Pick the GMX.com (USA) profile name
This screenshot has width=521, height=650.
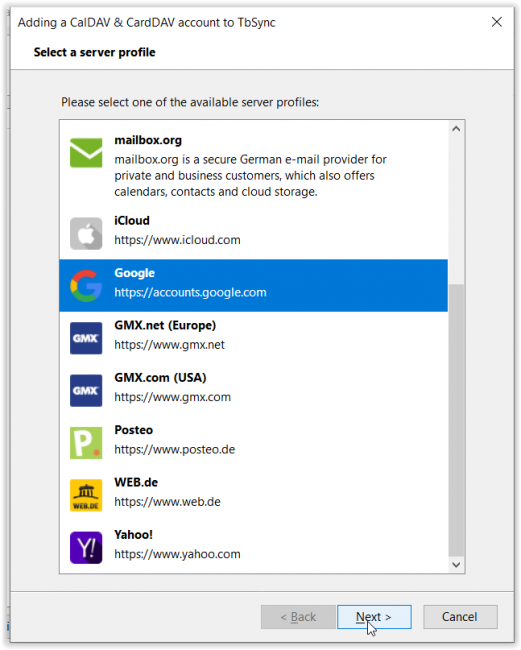coord(160,377)
